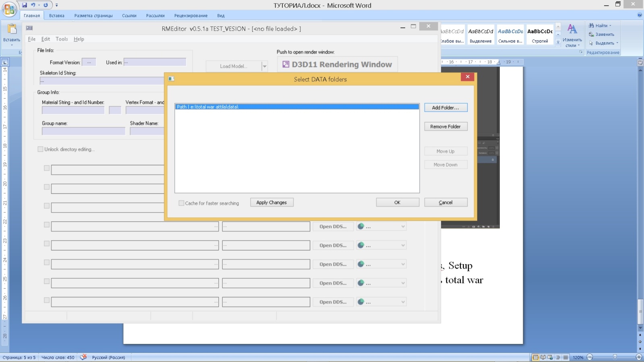Screen dimensions: 644x362
Task: Click the Office button logo
Action: click(x=9, y=9)
